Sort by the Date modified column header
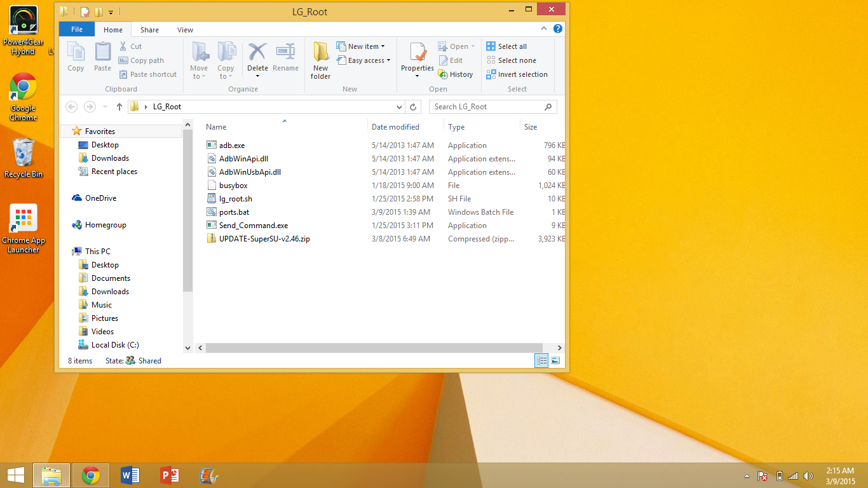 pos(395,127)
